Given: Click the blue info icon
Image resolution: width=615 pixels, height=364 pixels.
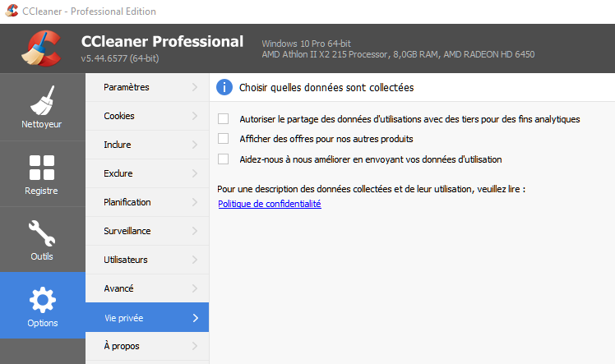Looking at the screenshot, I should [x=224, y=87].
